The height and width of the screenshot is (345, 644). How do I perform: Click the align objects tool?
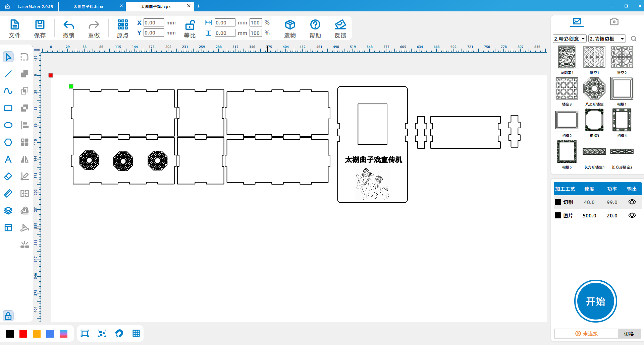tap(24, 125)
